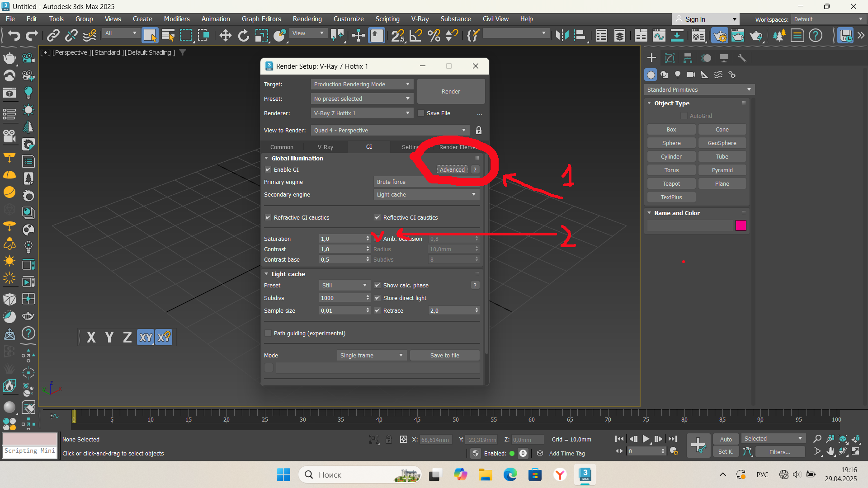
Task: Open the Rendering menu
Action: (x=307, y=19)
